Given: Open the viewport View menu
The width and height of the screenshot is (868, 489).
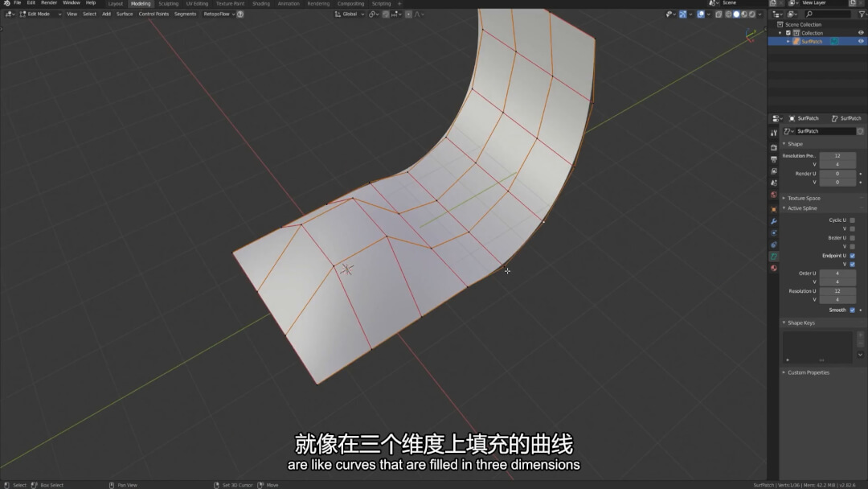Looking at the screenshot, I should tap(72, 14).
